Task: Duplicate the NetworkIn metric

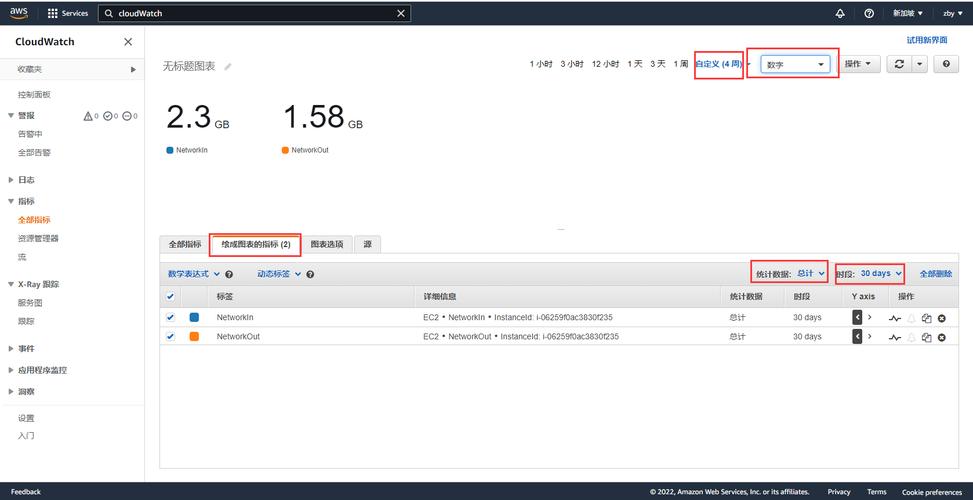Action: pyautogui.click(x=926, y=318)
